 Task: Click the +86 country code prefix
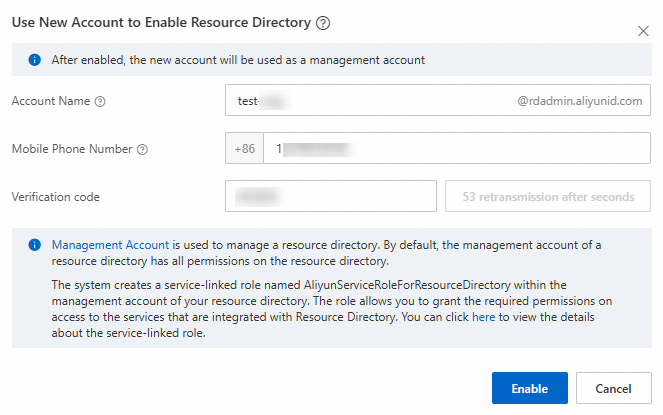(x=245, y=149)
